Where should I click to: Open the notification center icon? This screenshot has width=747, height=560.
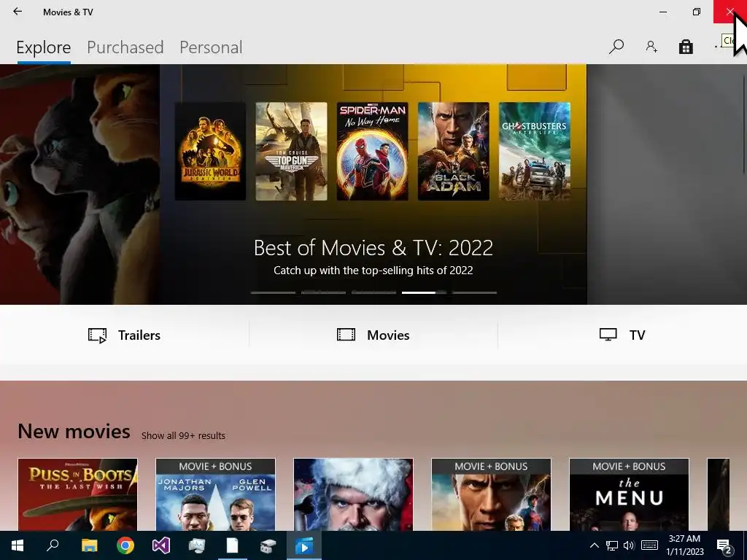point(724,546)
